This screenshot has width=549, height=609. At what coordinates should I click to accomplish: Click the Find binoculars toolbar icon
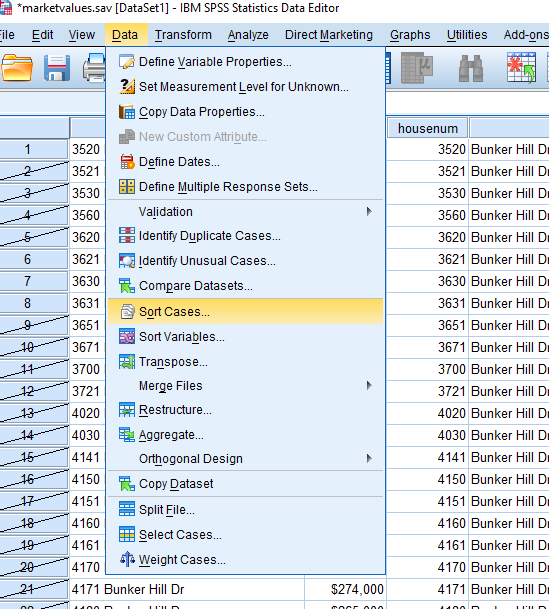pos(471,68)
